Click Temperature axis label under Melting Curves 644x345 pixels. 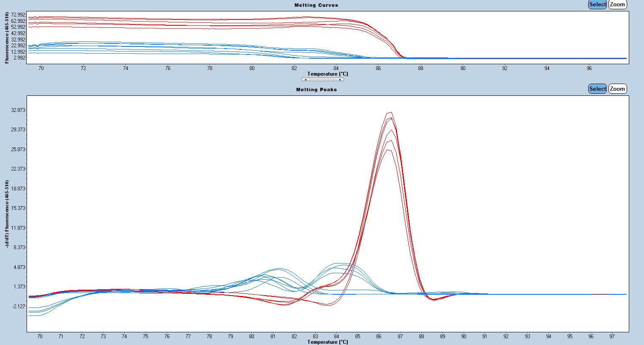pyautogui.click(x=327, y=74)
